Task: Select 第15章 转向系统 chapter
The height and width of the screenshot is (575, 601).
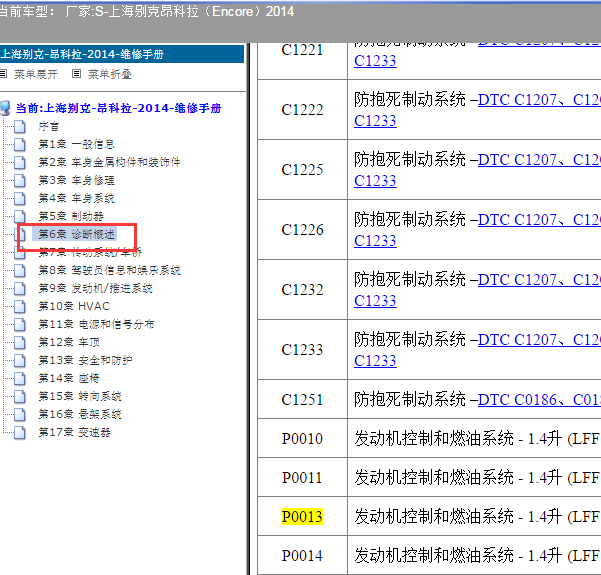Action: pos(79,397)
